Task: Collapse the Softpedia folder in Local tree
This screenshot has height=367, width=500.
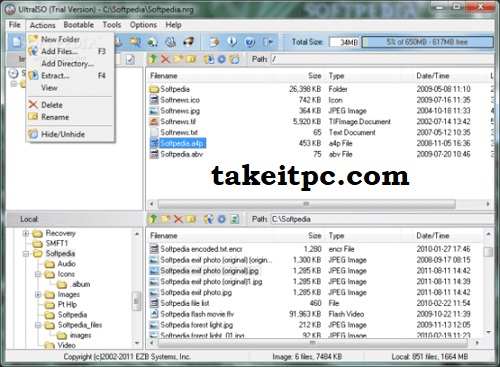Action: [26, 254]
